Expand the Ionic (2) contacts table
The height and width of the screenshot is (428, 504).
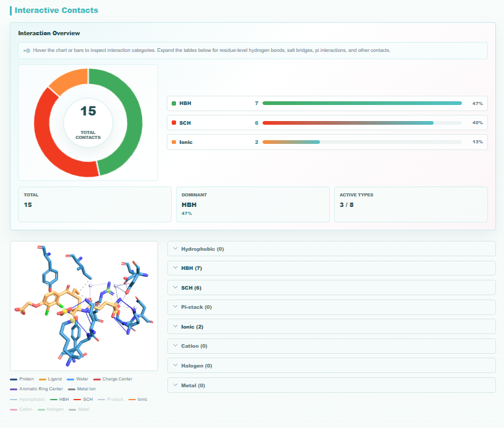[x=332, y=327]
